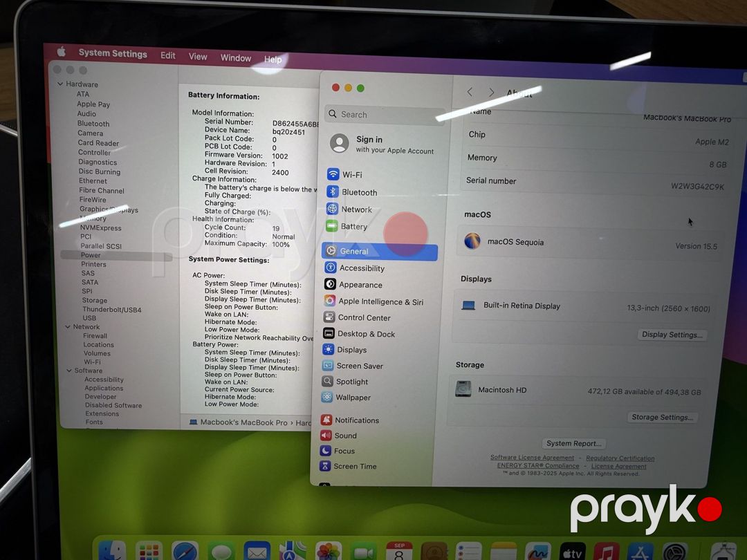Open the Window menu
Image resolution: width=747 pixels, height=560 pixels.
click(x=235, y=58)
